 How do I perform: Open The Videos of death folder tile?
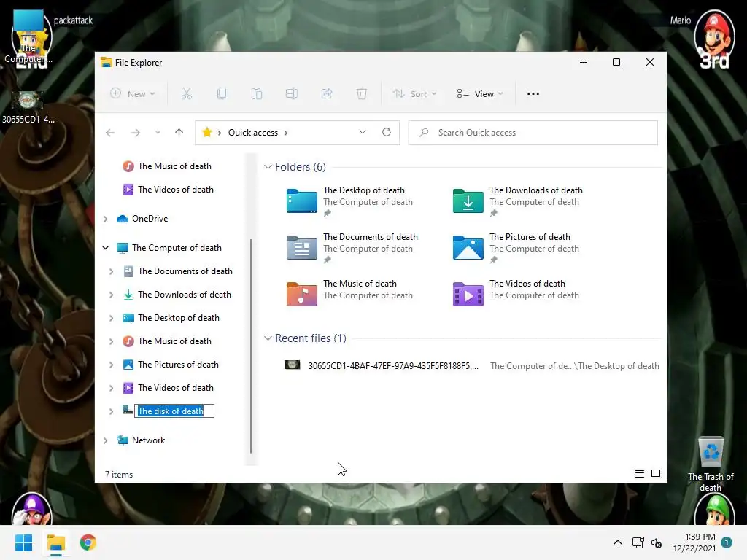tap(518, 293)
